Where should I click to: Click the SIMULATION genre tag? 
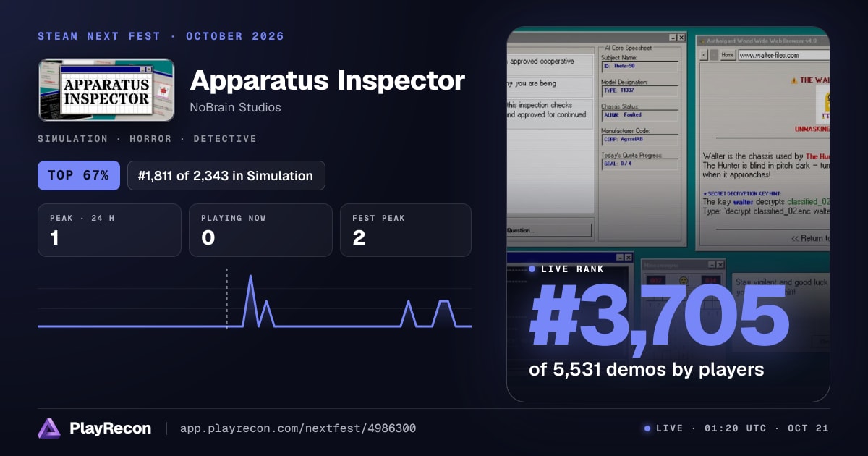[72, 138]
